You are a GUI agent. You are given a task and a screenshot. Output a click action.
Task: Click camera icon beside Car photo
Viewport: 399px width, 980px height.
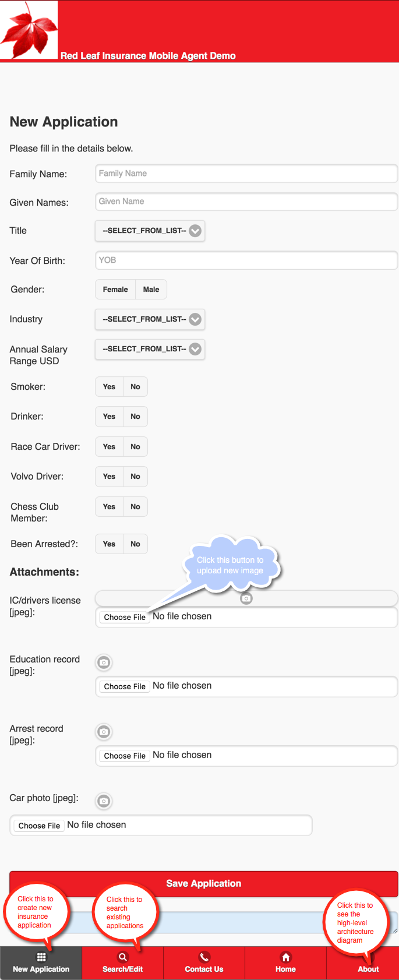coord(104,801)
